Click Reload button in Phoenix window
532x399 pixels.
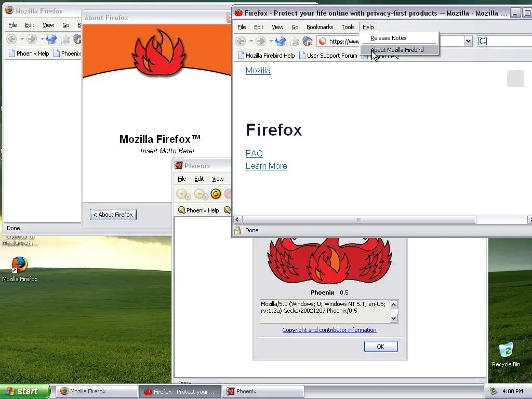click(x=216, y=194)
